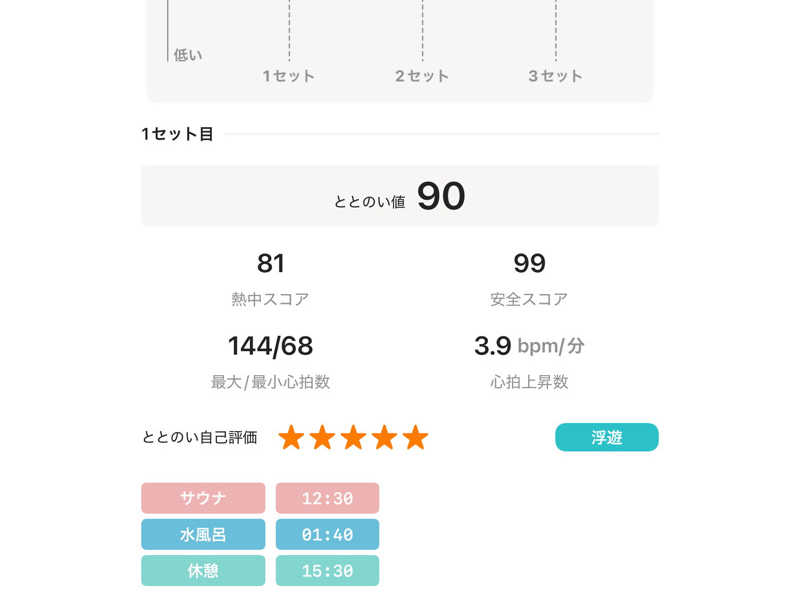This screenshot has height=600, width=800.
Task: Click the 144/68 heart rate value
Action: pos(271,346)
